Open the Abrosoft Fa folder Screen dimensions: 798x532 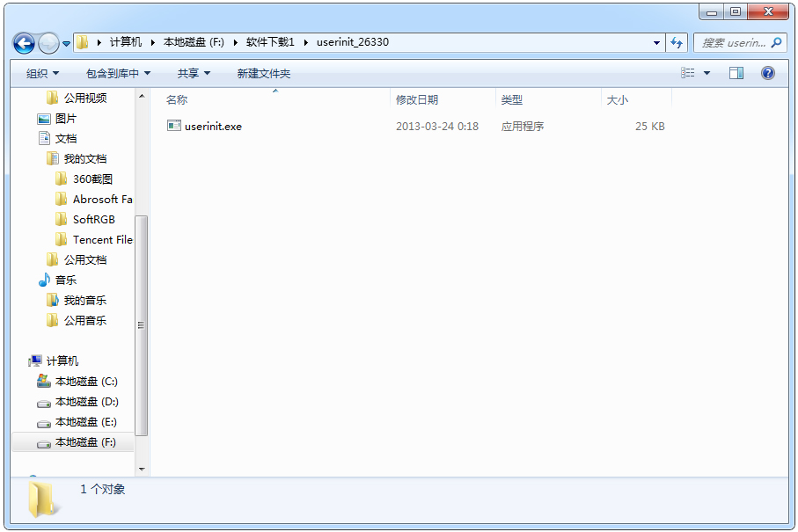point(102,200)
